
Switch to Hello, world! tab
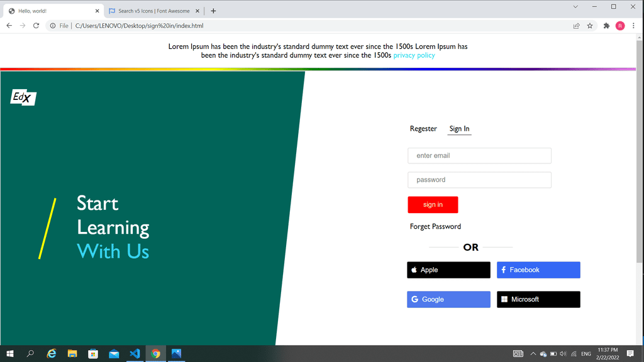point(53,11)
